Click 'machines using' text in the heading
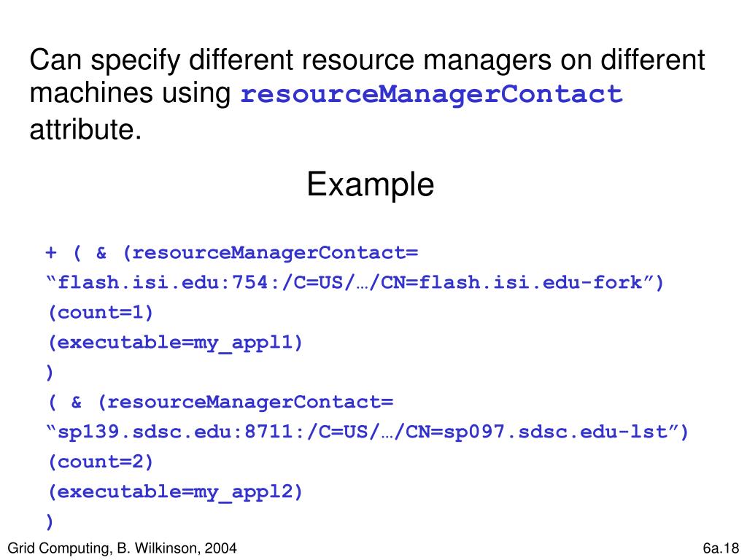The image size is (747, 560). [x=130, y=94]
